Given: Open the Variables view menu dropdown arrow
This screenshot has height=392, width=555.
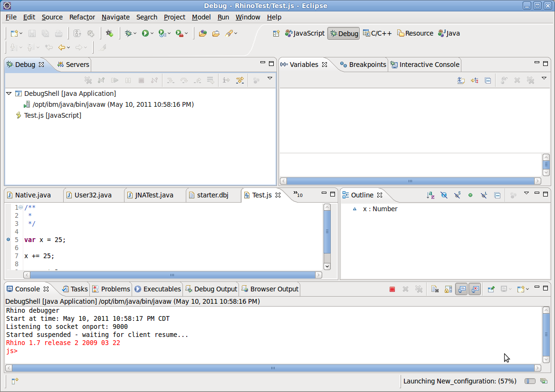Looking at the screenshot, I should pyautogui.click(x=544, y=78).
